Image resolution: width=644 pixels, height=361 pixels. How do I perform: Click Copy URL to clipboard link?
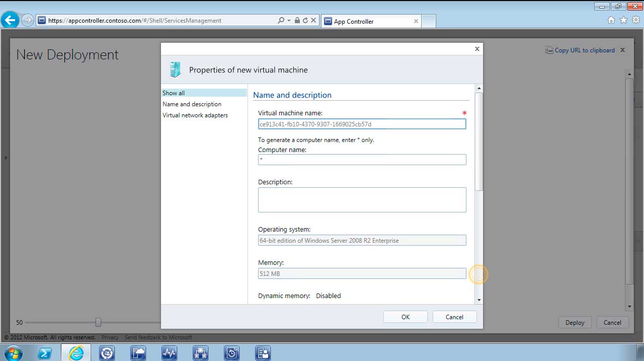(x=585, y=50)
